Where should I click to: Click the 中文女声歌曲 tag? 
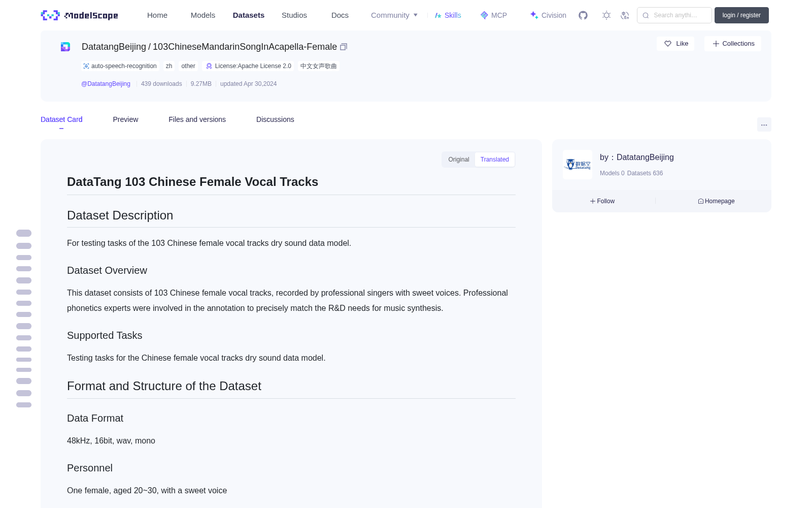(x=318, y=66)
